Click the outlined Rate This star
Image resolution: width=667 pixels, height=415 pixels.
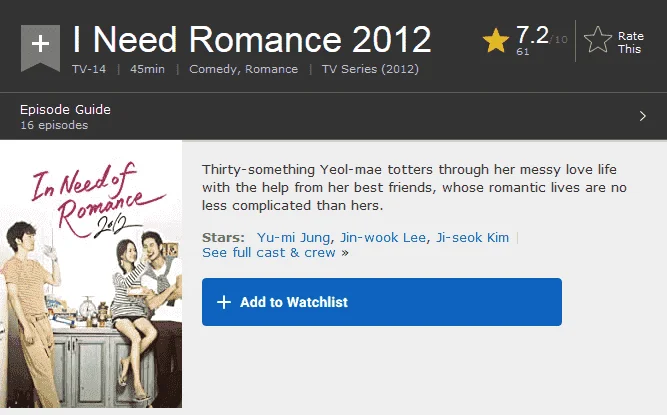598,40
